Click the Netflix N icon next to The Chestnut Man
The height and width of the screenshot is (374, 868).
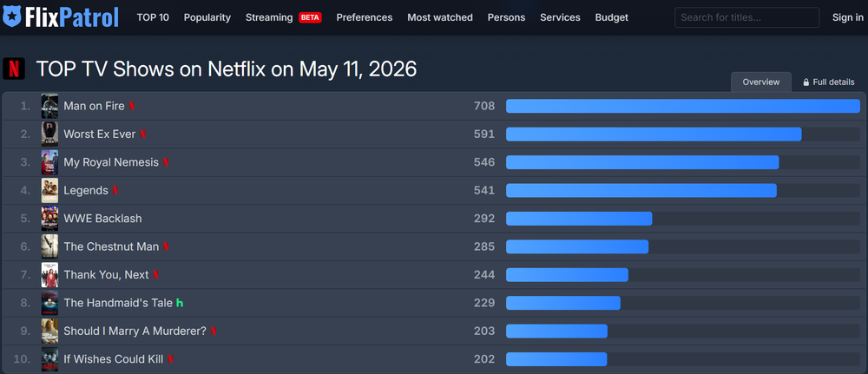pyautogui.click(x=166, y=246)
